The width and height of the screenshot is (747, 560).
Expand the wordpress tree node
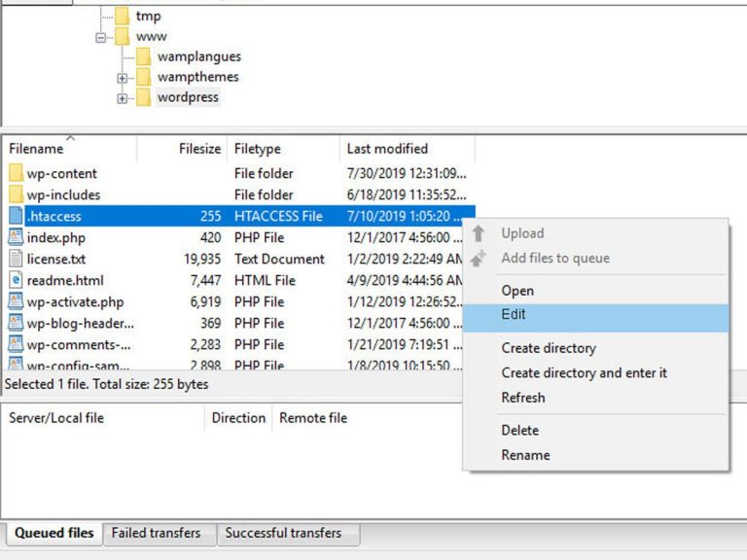[x=122, y=98]
